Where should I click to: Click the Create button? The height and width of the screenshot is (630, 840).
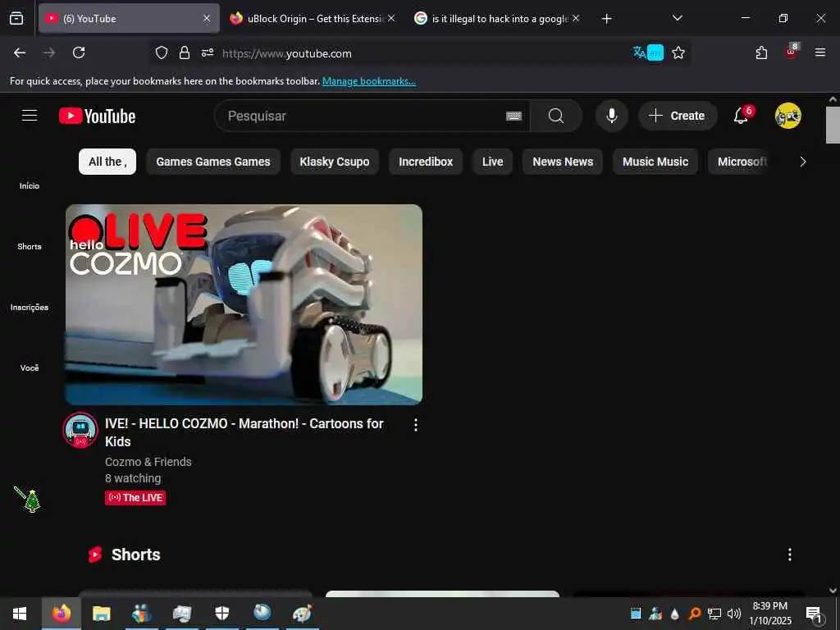[677, 116]
